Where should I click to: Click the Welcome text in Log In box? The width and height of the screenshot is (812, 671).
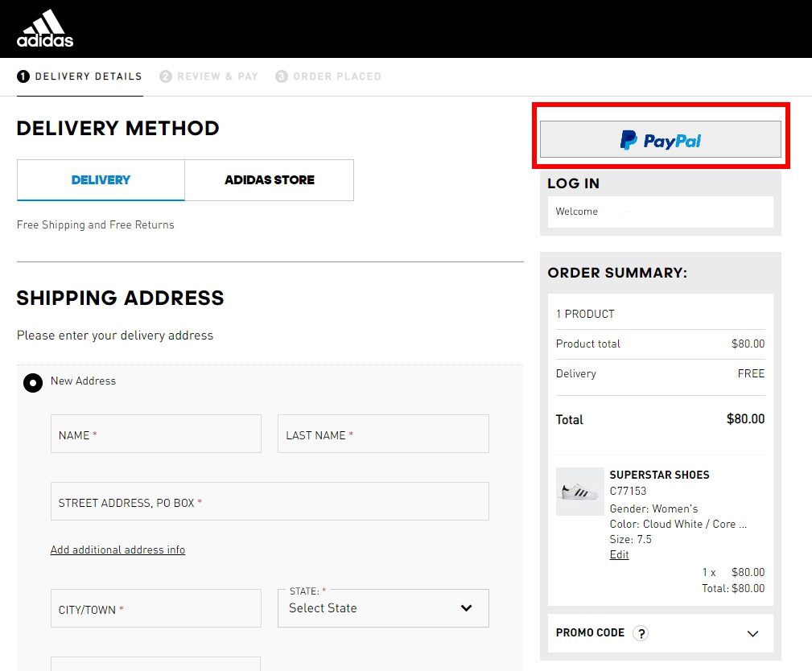coord(576,212)
